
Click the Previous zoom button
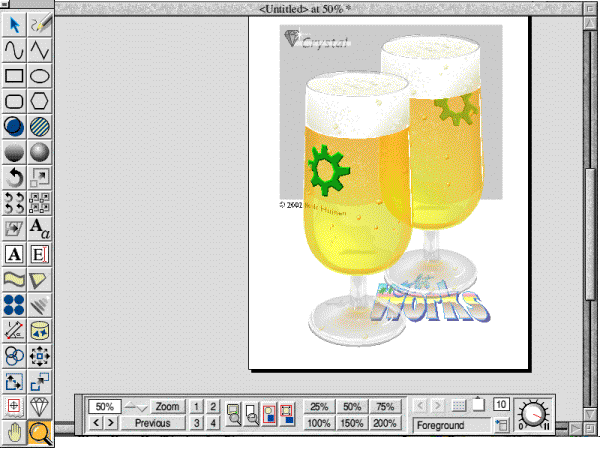point(153,423)
